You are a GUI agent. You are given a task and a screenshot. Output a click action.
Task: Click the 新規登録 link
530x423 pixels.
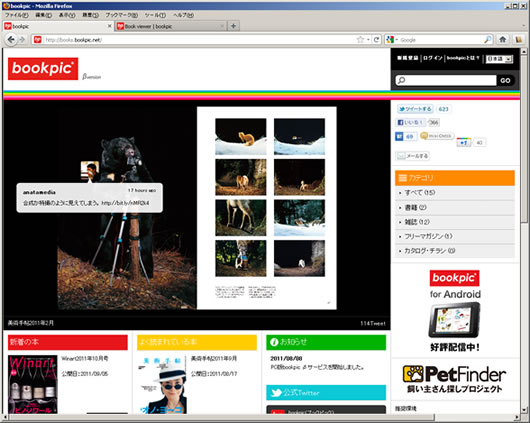click(408, 58)
